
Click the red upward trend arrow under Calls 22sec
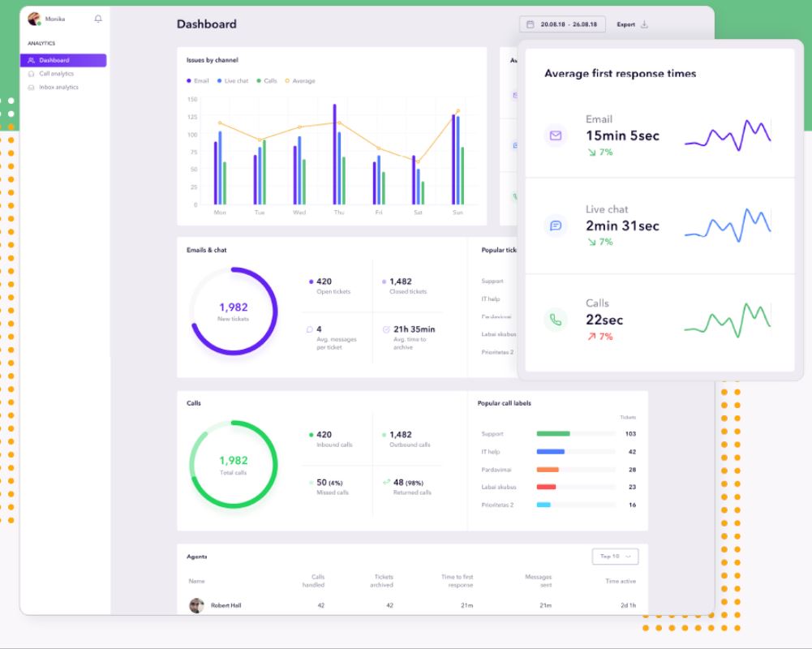pos(591,337)
